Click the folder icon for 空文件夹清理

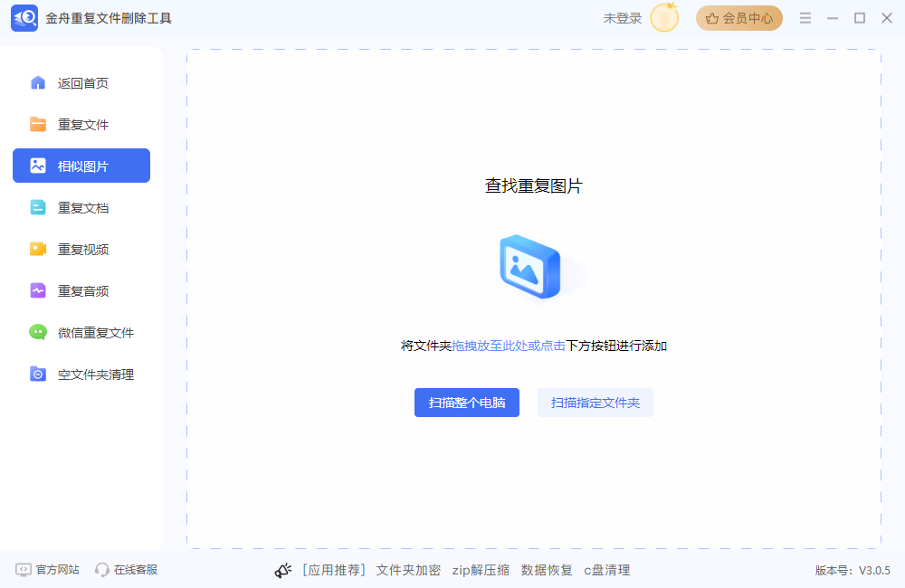(37, 374)
